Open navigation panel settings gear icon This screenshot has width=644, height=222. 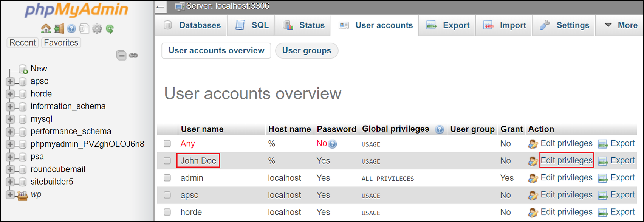tap(97, 29)
